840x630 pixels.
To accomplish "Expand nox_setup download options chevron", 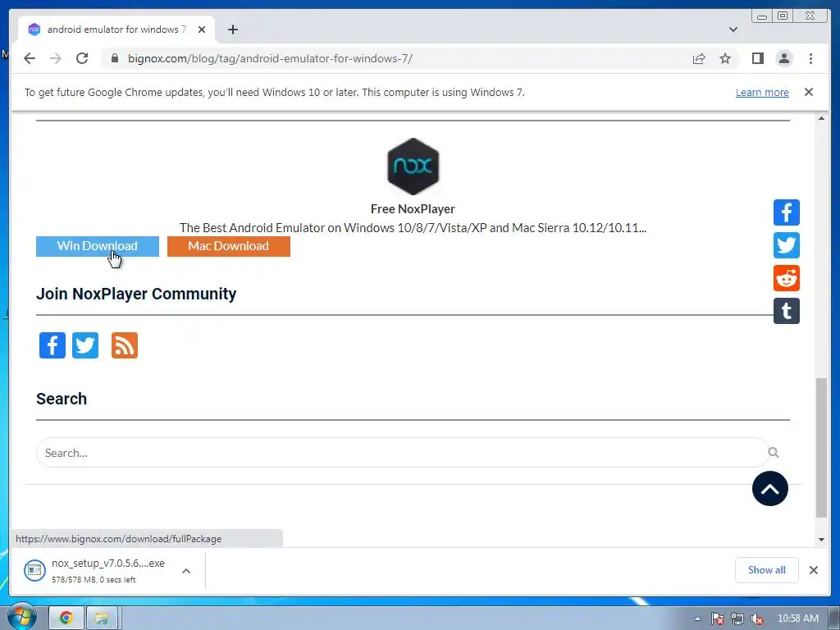I will [x=186, y=571].
